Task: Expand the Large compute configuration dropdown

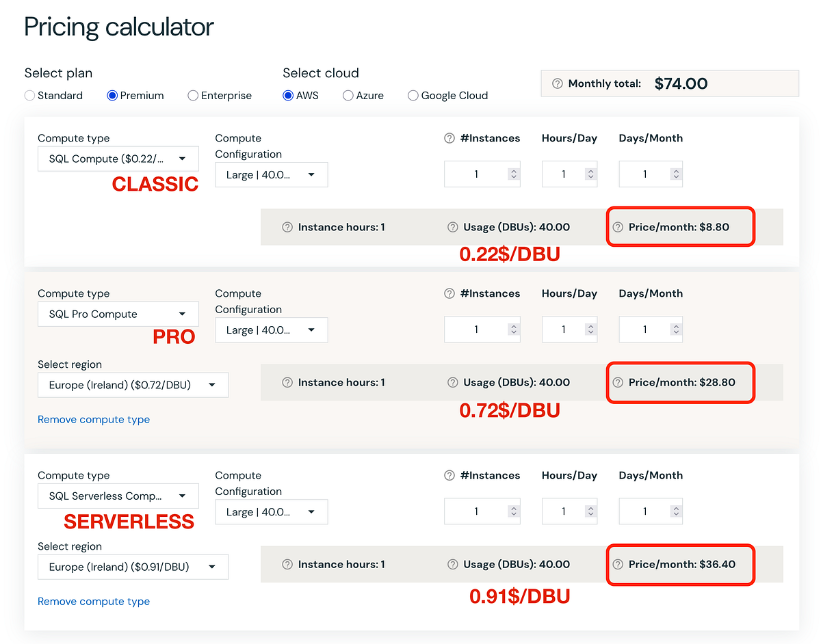Action: pos(271,174)
